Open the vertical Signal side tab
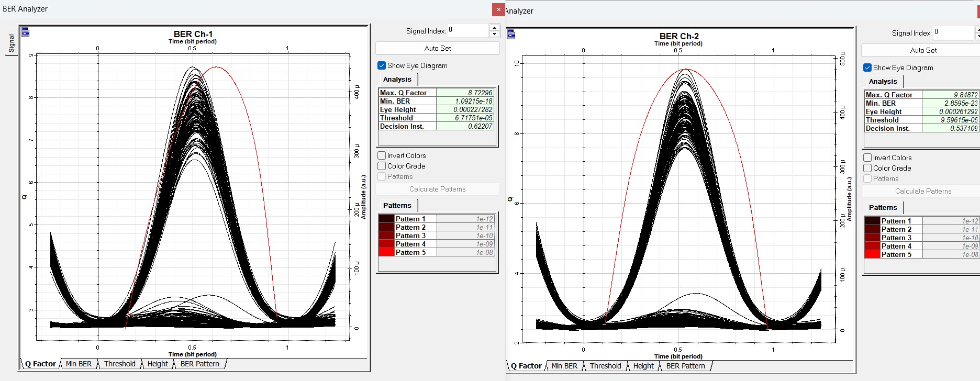The width and height of the screenshot is (980, 381). (x=12, y=43)
